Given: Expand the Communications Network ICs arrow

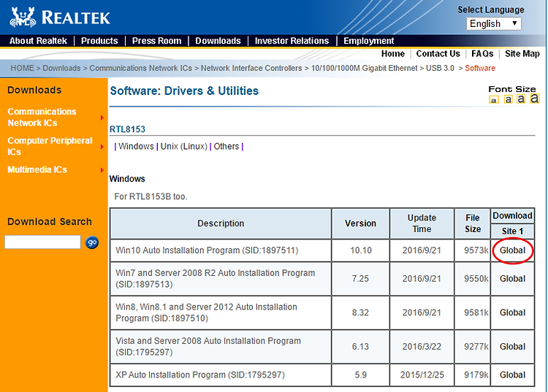Looking at the screenshot, I should tap(102, 118).
